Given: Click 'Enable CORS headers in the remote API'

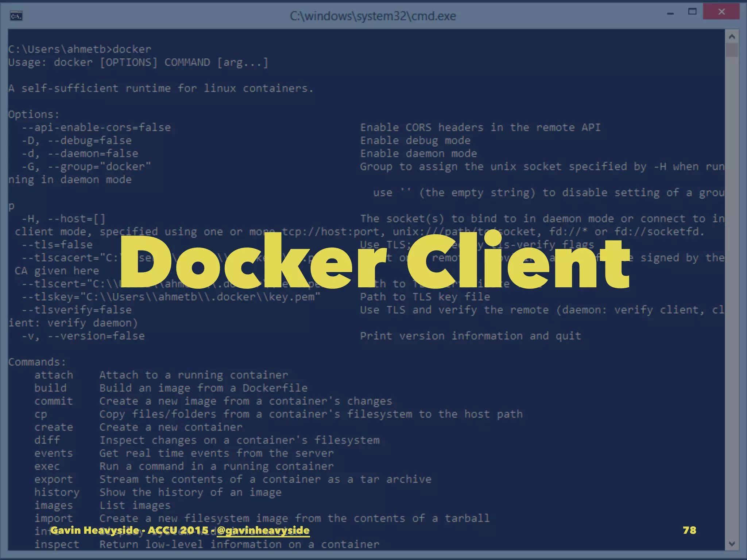Looking at the screenshot, I should point(480,128).
